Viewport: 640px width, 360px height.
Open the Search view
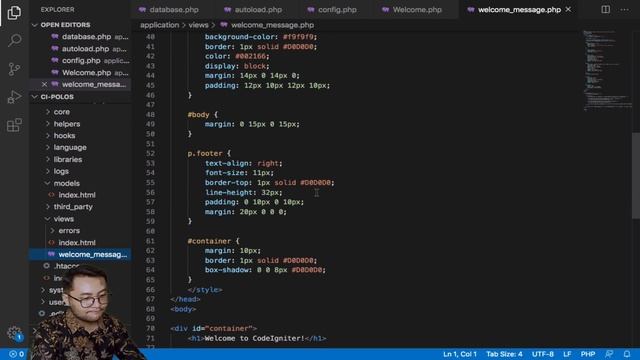tap(14, 40)
